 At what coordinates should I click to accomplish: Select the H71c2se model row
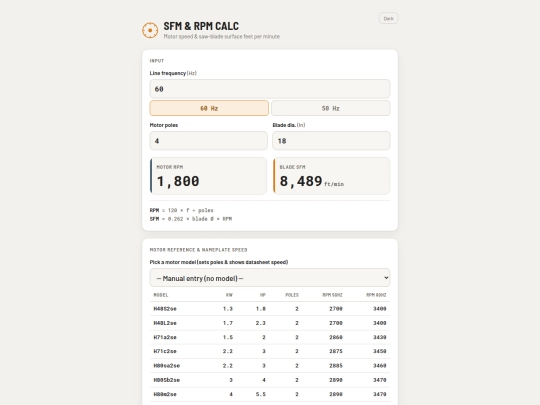point(270,351)
